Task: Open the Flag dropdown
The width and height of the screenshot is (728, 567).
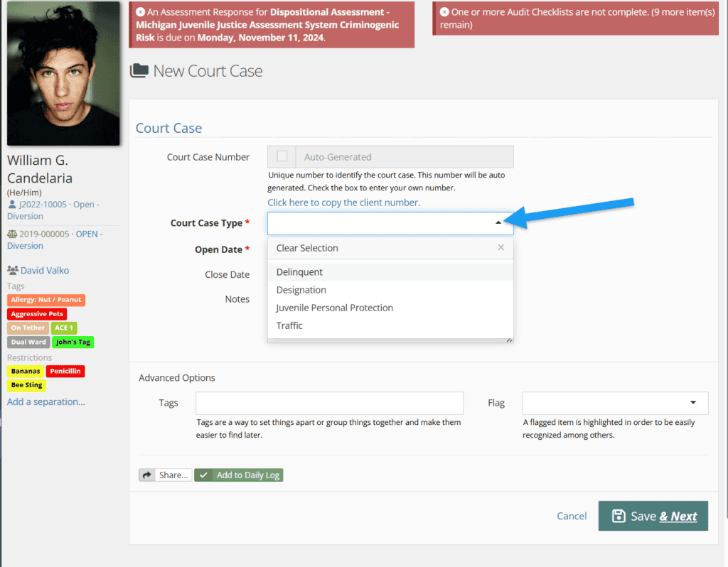Action: 615,403
